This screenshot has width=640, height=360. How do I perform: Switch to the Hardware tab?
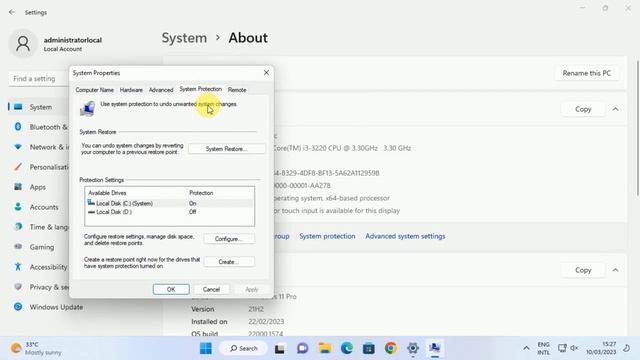(131, 90)
